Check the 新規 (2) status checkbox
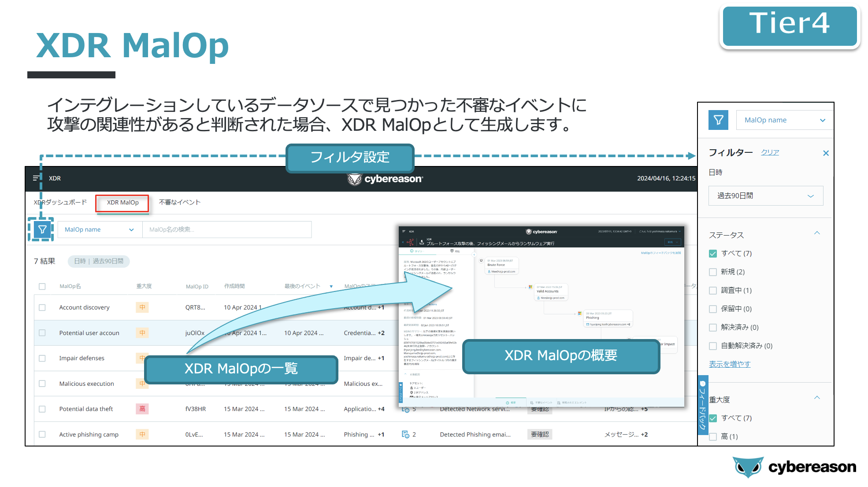Viewport: 868px width, 487px height. (x=713, y=272)
